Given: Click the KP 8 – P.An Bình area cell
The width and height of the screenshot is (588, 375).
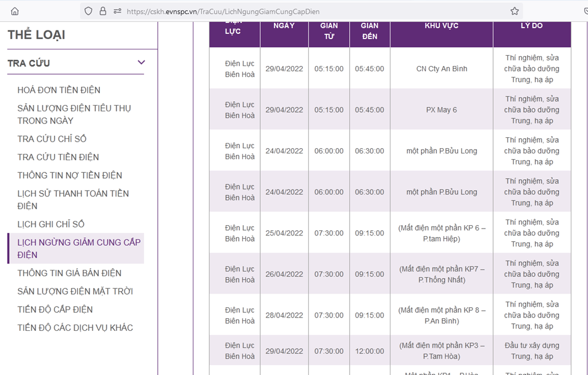Looking at the screenshot, I should [x=442, y=315].
